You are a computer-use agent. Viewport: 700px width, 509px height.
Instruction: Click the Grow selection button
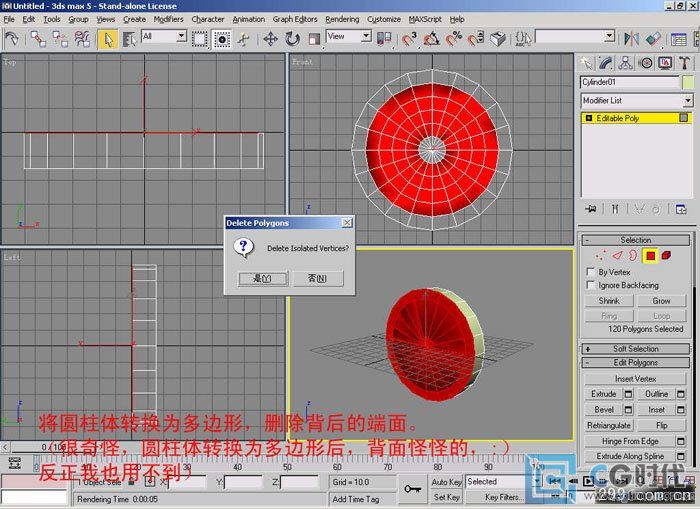[661, 301]
